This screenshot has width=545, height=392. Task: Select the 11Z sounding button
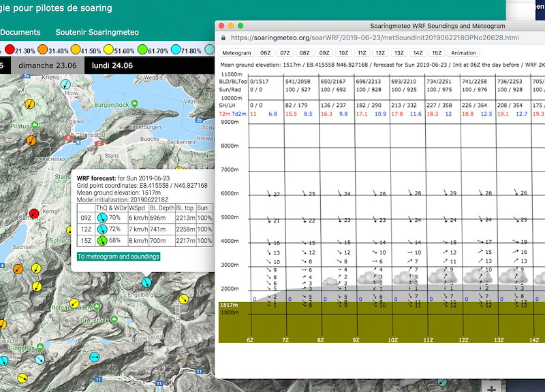(362, 53)
